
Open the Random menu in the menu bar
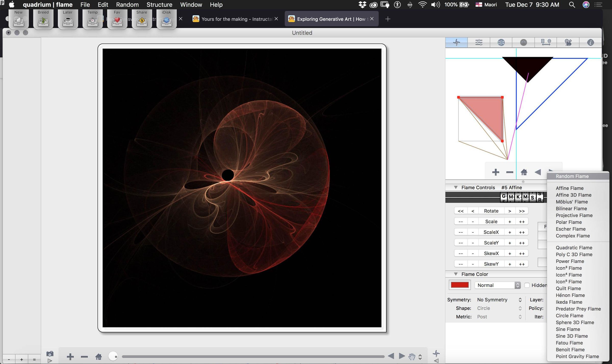[x=127, y=5]
